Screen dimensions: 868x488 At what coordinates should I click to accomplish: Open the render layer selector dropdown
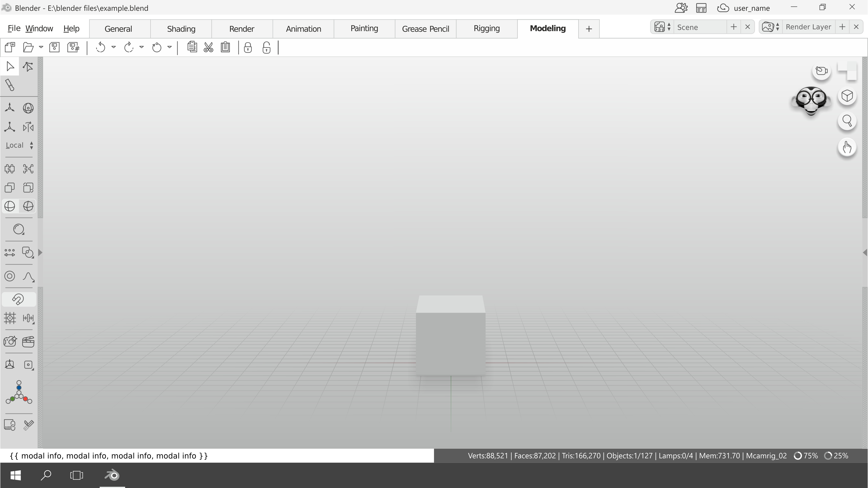coord(771,27)
